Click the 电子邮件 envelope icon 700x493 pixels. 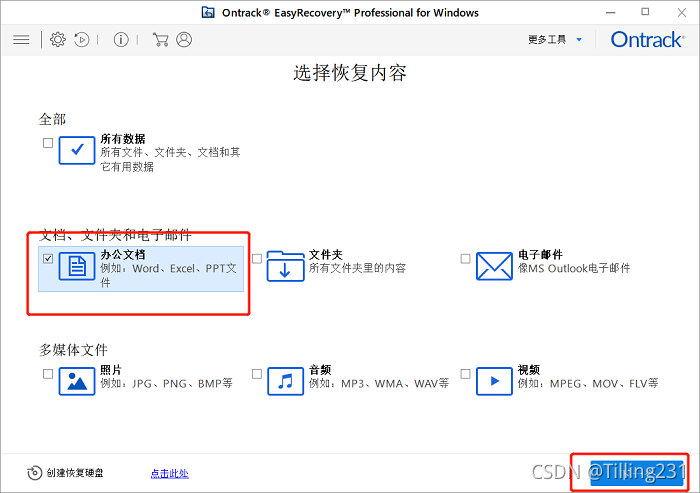[494, 266]
